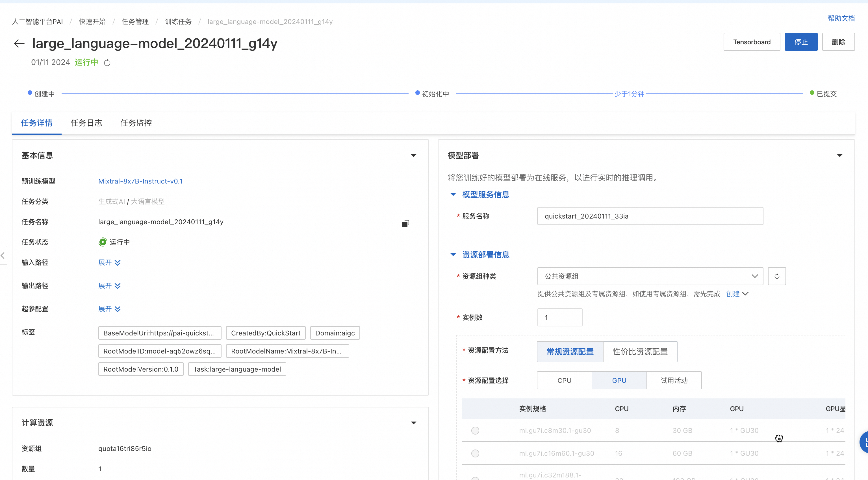Image resolution: width=868 pixels, height=480 pixels.
Task: Select CPU resource configuration
Action: [564, 380]
